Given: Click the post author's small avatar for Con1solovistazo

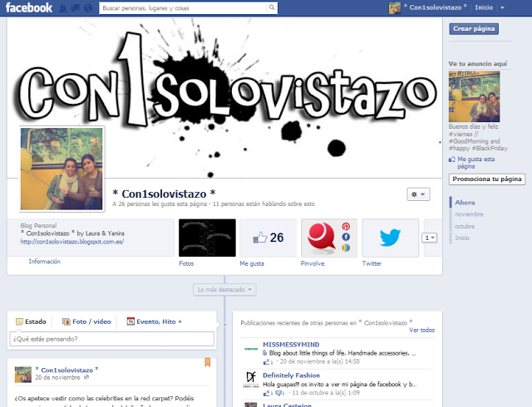Looking at the screenshot, I should (x=23, y=375).
